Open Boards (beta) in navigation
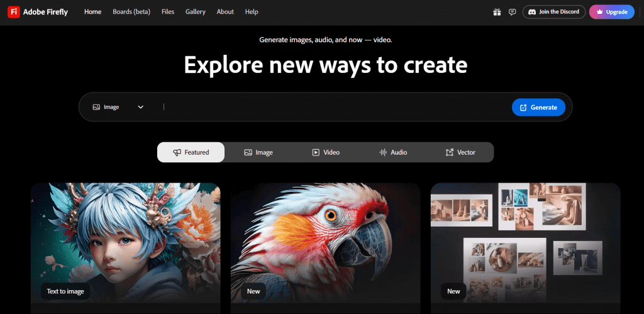Image resolution: width=644 pixels, height=314 pixels. coord(131,12)
